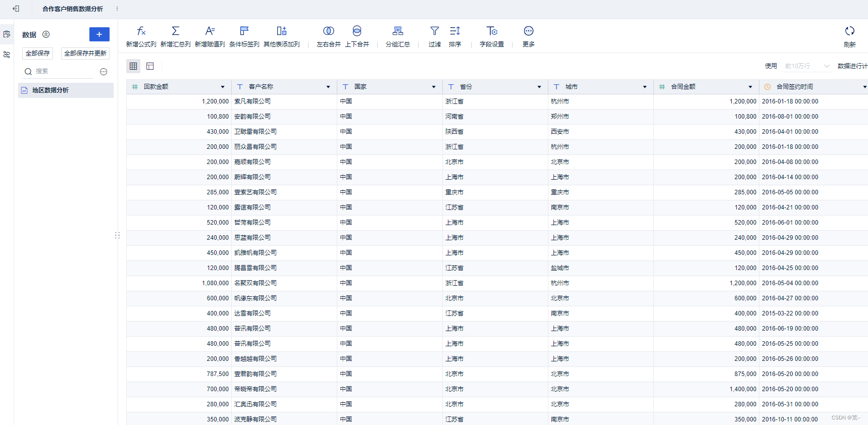Screen dimensions: 868x425
Task: Click the numeric type icon of 回款金额
Action: tap(135, 87)
